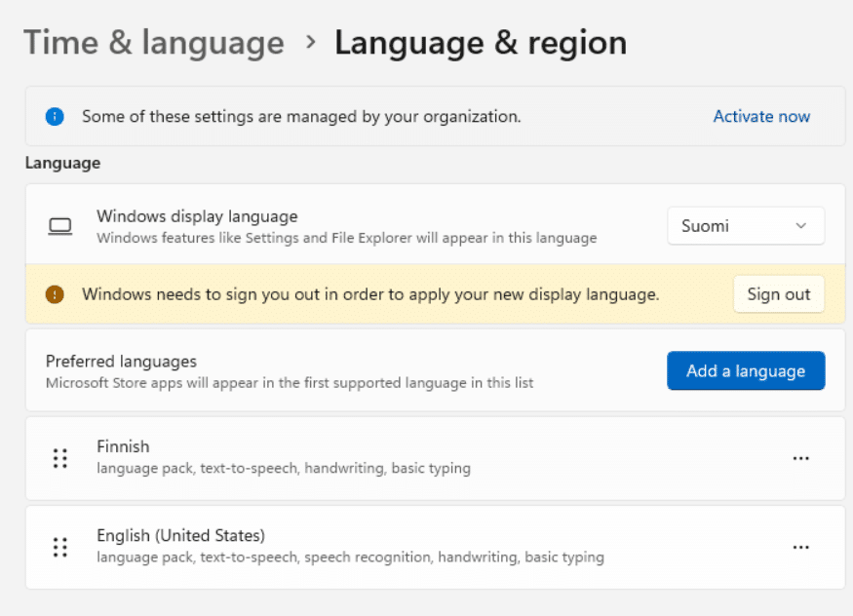Click the Language & region page title
This screenshot has height=616, width=853.
pos(481,43)
